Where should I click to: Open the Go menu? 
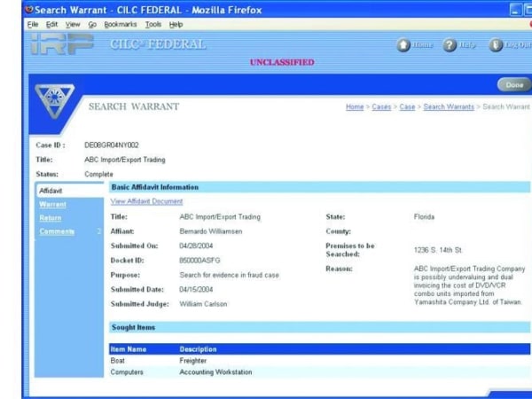click(x=92, y=24)
